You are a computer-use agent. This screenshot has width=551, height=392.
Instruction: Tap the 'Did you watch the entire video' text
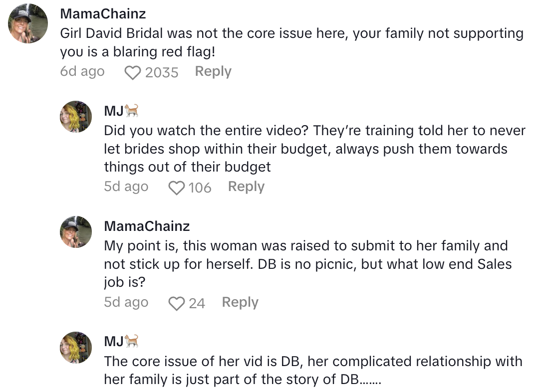pyautogui.click(x=314, y=149)
